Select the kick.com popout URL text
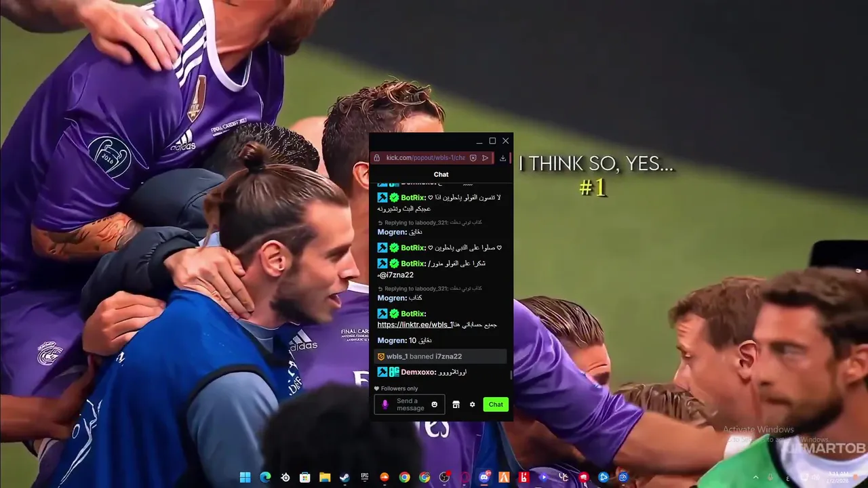 click(x=426, y=158)
